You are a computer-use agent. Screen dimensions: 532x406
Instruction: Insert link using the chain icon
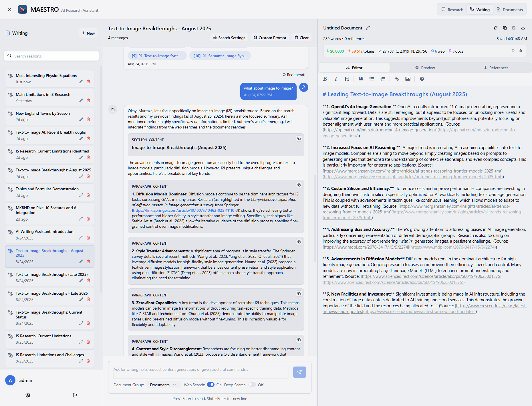point(397,79)
